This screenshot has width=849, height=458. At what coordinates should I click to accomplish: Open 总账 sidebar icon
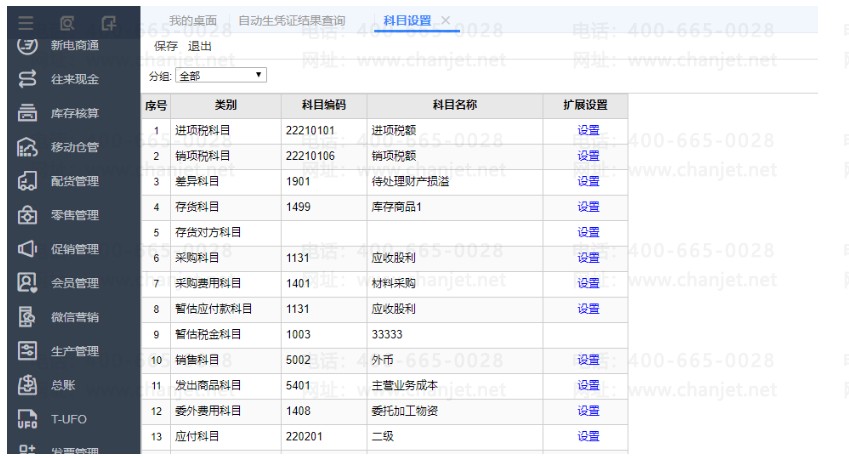[27, 385]
